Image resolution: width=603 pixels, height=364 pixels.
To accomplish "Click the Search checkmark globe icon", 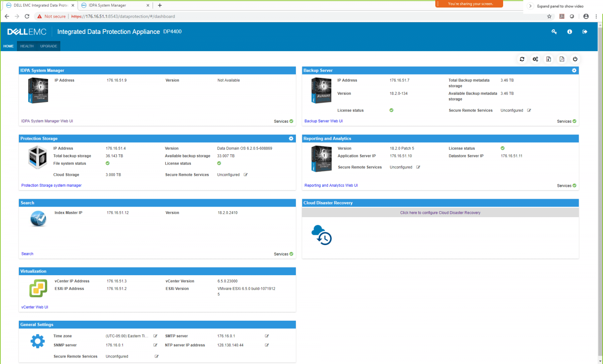I will click(x=38, y=219).
